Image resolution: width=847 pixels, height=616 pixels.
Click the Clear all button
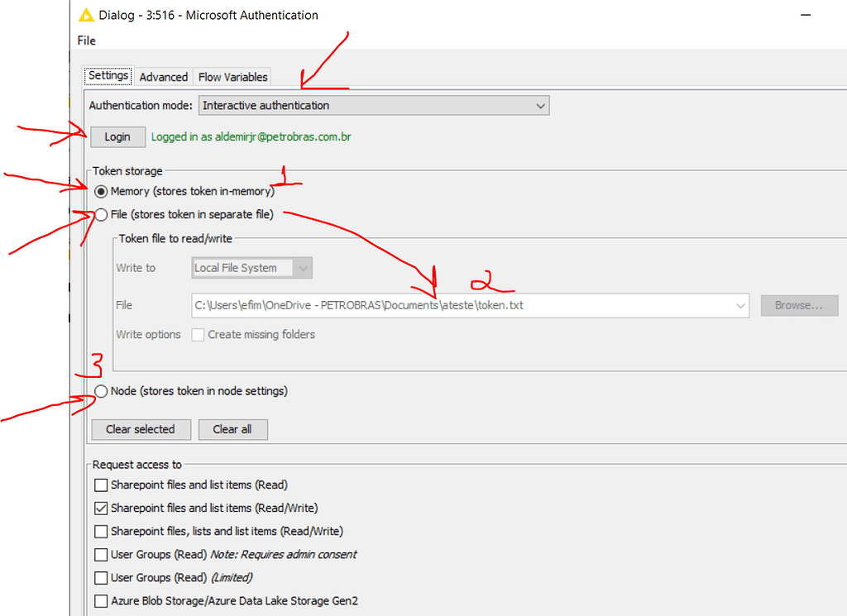coord(232,429)
